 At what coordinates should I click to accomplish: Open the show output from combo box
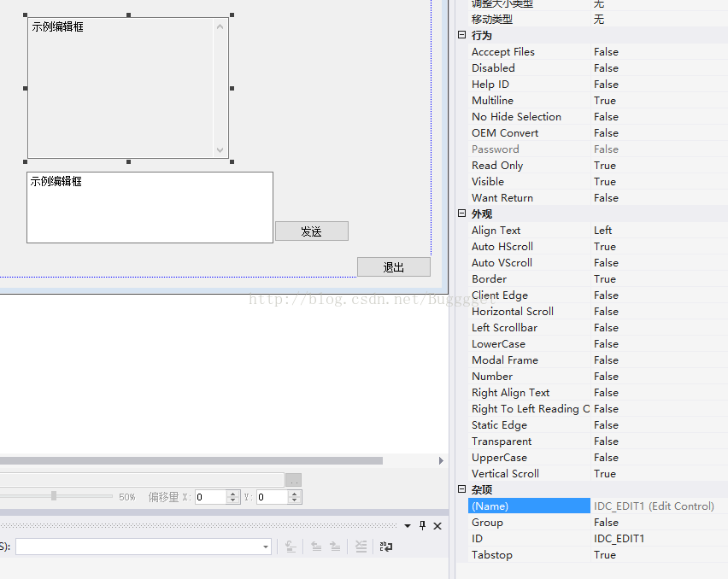click(x=266, y=547)
